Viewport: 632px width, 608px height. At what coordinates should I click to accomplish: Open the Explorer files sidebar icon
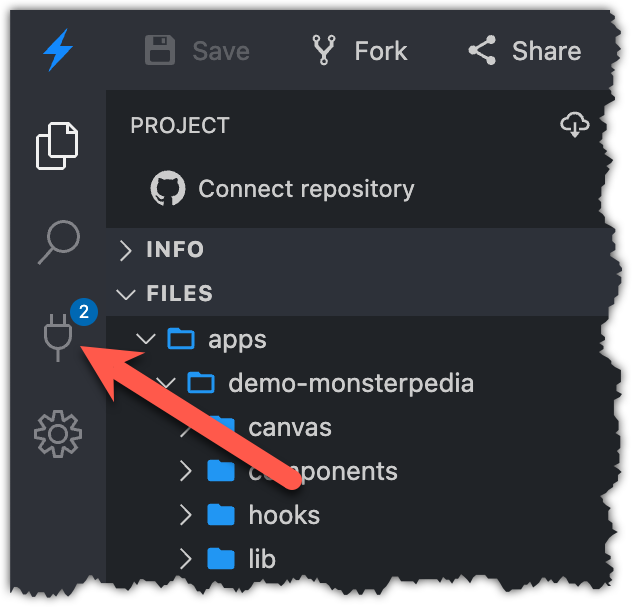tap(57, 146)
